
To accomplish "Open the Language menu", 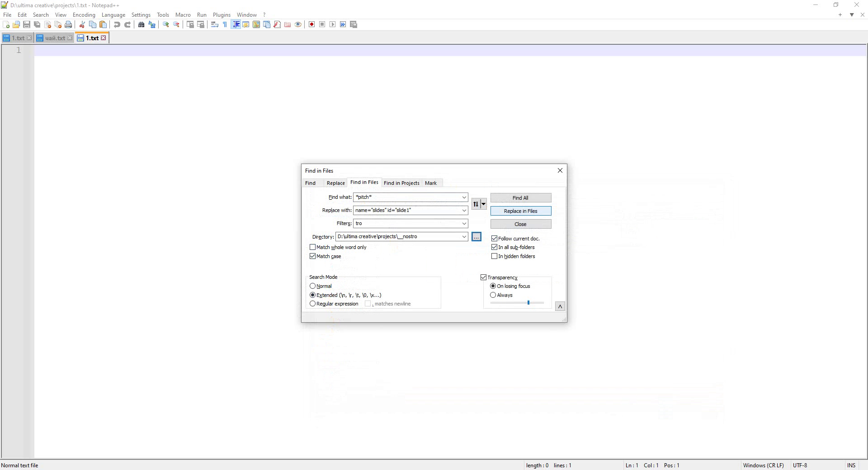I will click(113, 15).
